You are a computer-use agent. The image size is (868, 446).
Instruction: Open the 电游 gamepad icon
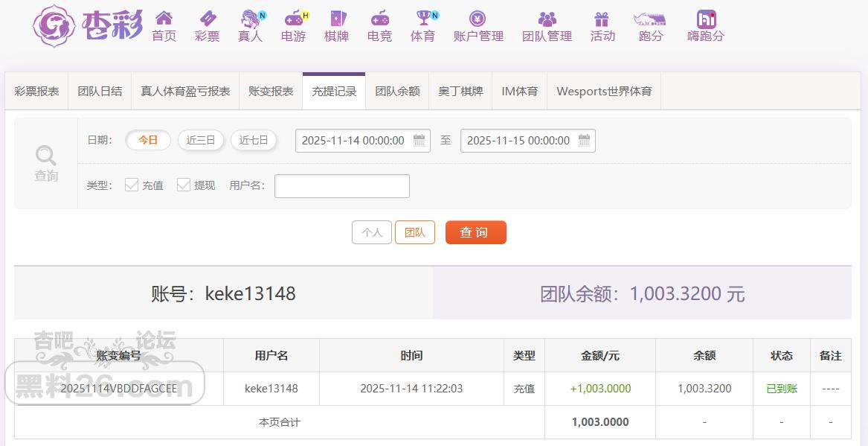[294, 19]
